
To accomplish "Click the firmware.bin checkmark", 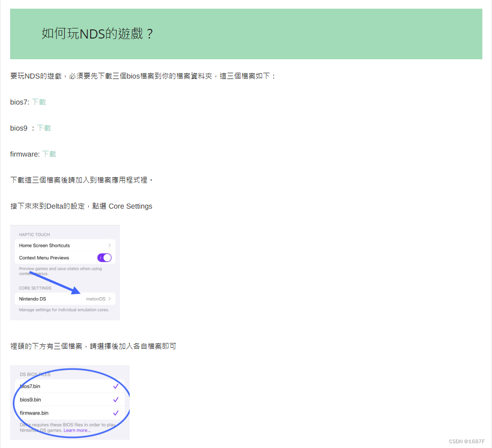I will (x=116, y=413).
